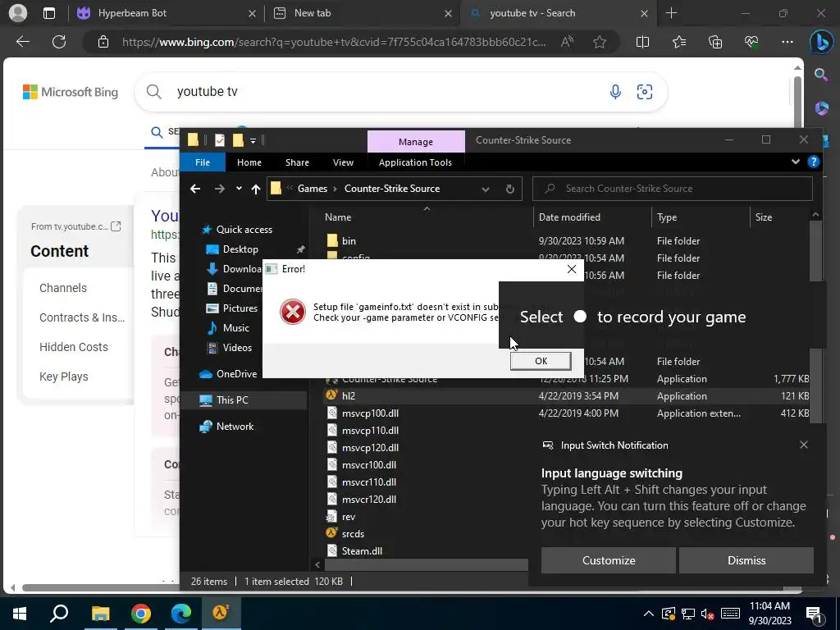Screen dimensions: 840x630
Task: Click the Customize Quick Access Toolbar arrow
Action: [253, 140]
